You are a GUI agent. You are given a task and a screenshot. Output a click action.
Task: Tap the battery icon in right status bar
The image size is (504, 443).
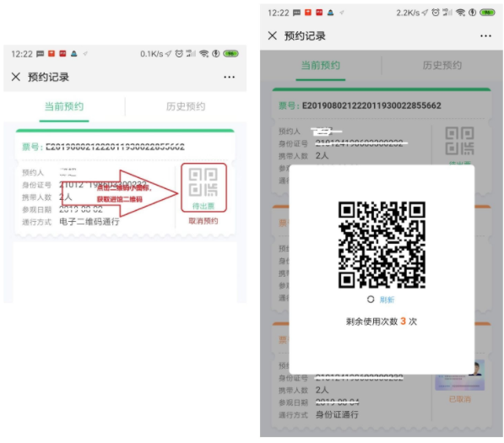coord(487,13)
